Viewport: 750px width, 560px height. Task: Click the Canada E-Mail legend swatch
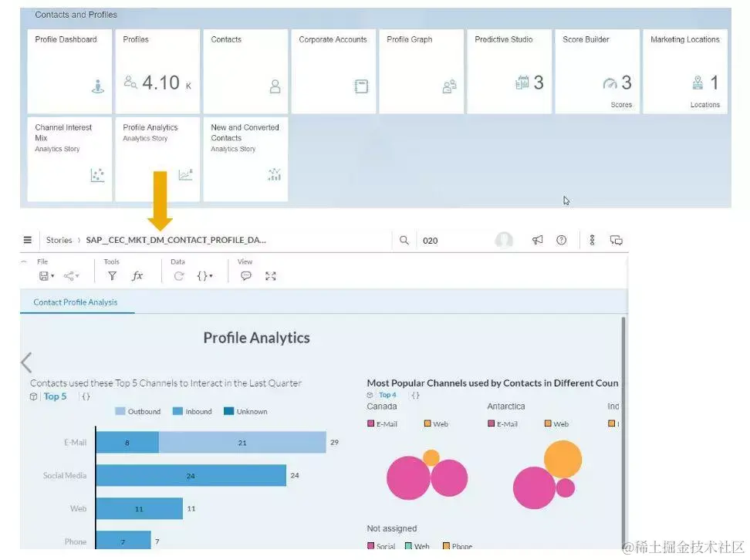point(370,423)
